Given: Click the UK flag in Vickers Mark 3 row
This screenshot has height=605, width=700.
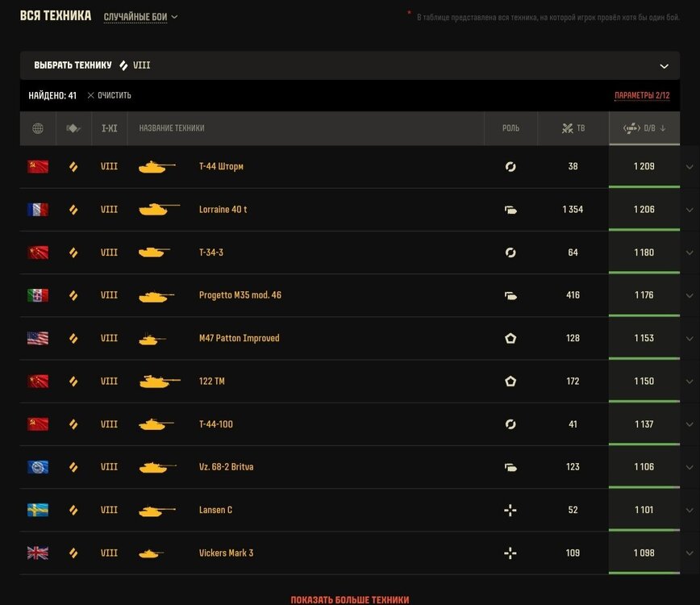Looking at the screenshot, I should click(38, 553).
